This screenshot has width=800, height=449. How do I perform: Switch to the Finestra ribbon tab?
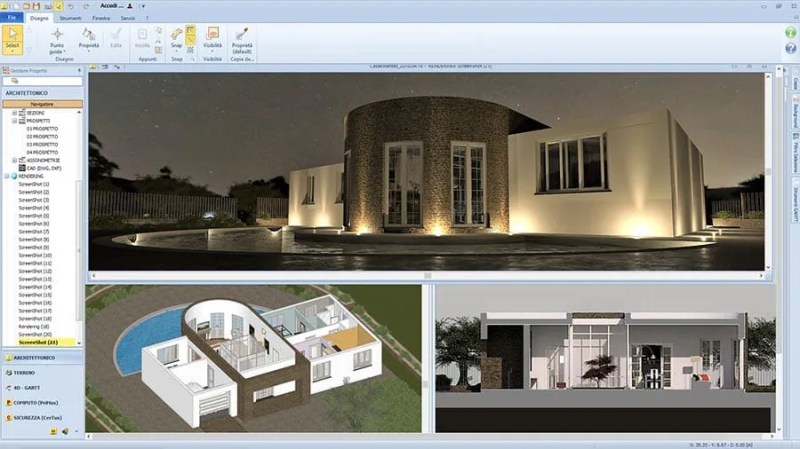tap(101, 18)
